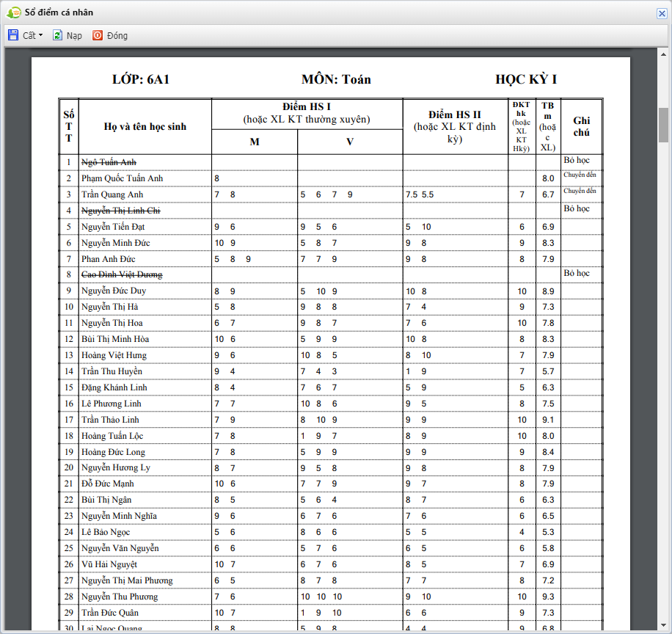Close the Sổ điểm cá nhân window
This screenshot has height=634, width=672.
pos(662,13)
